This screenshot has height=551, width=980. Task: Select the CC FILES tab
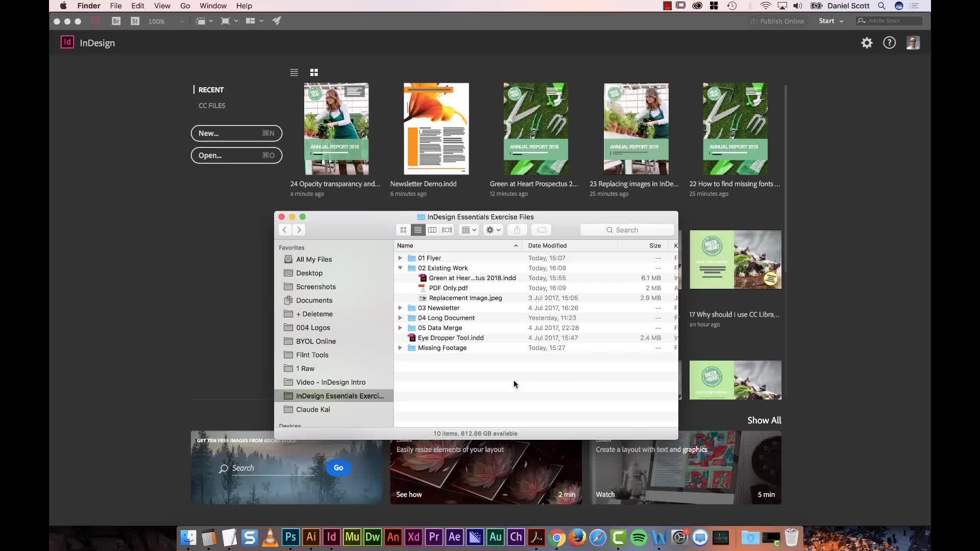coord(212,106)
